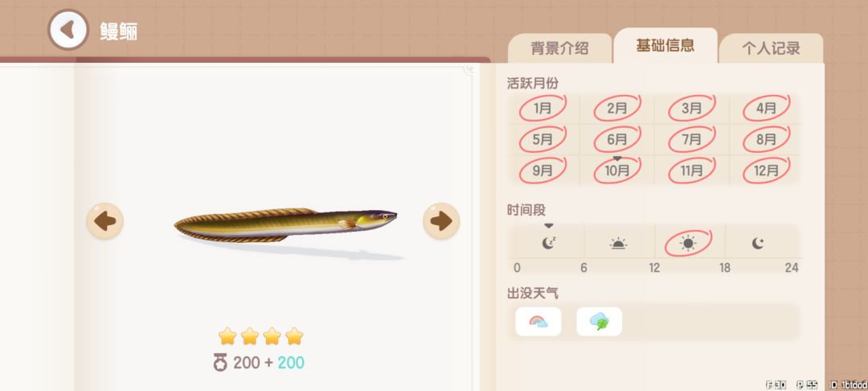Open the 背景介绍 tab

(x=559, y=48)
